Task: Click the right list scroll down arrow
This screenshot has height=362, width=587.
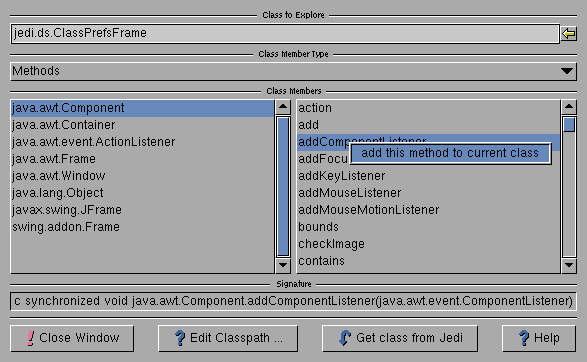Action: click(569, 265)
